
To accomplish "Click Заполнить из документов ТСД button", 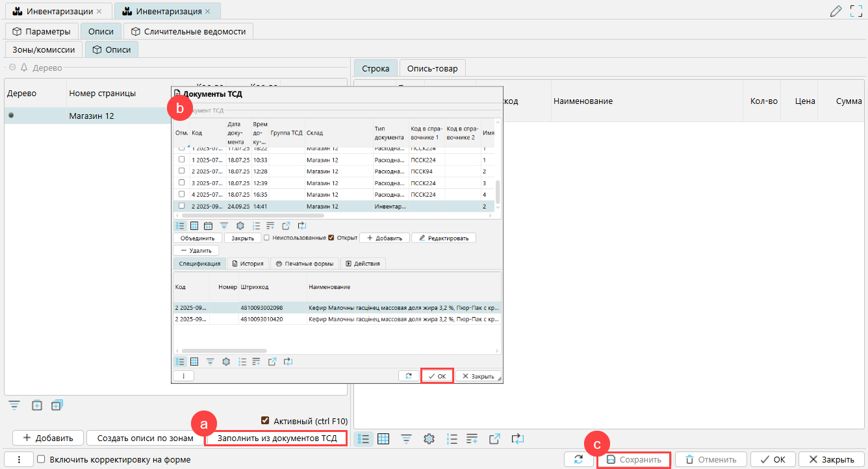I will pos(276,438).
